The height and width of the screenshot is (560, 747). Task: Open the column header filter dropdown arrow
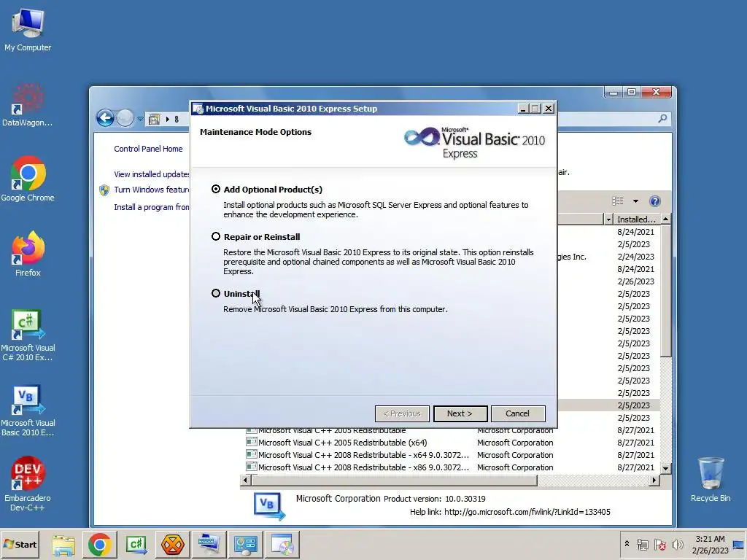pyautogui.click(x=608, y=219)
